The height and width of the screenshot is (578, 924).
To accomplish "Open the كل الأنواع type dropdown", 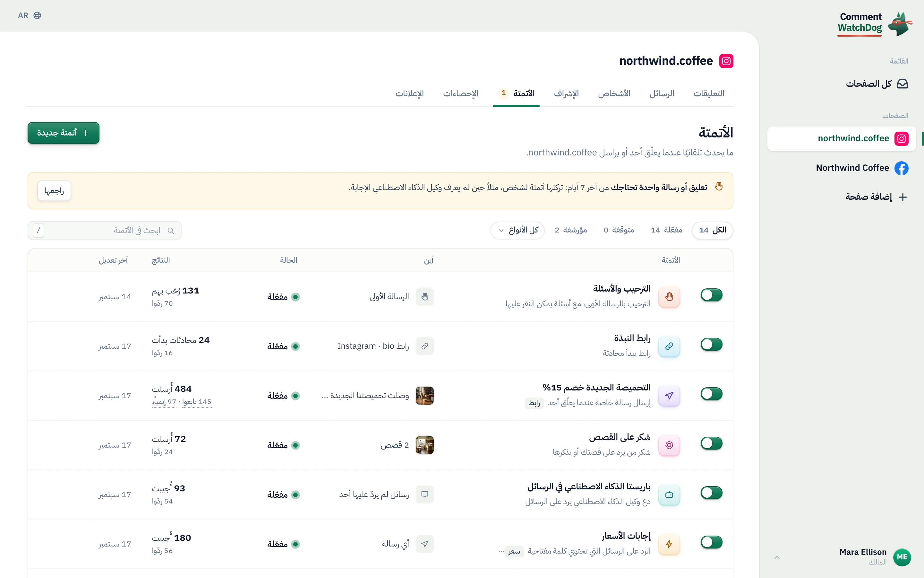I will [x=518, y=231].
